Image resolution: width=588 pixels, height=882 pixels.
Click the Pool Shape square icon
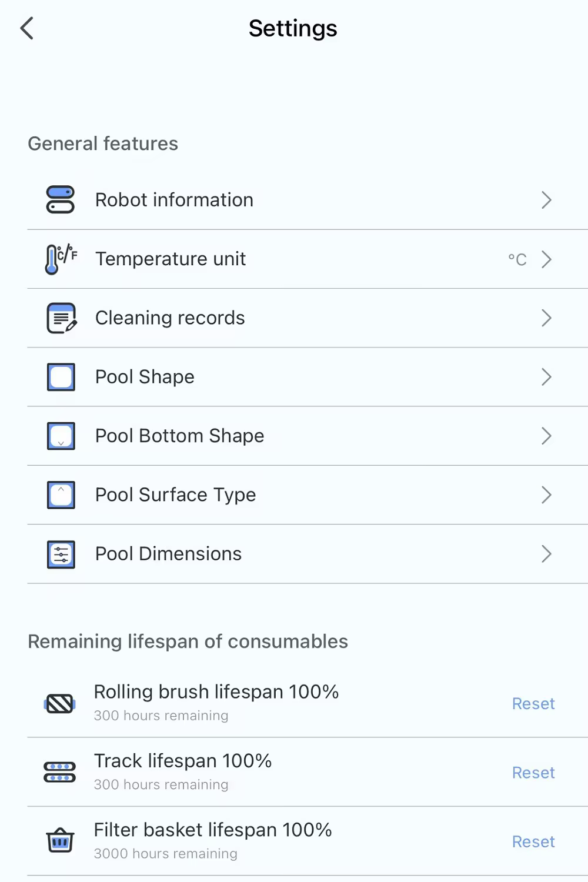[61, 377]
